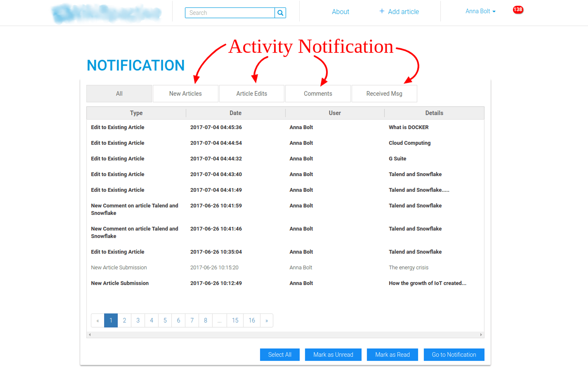Click the User column header
The image size is (588, 381).
pos(335,113)
